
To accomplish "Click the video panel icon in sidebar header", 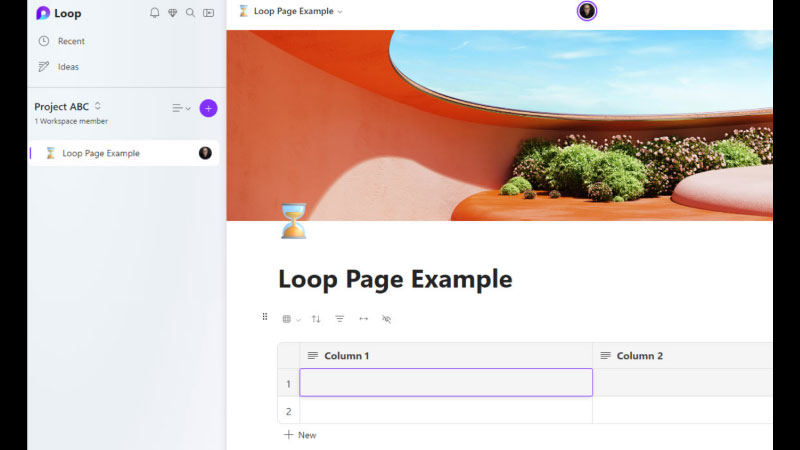I will click(x=208, y=13).
